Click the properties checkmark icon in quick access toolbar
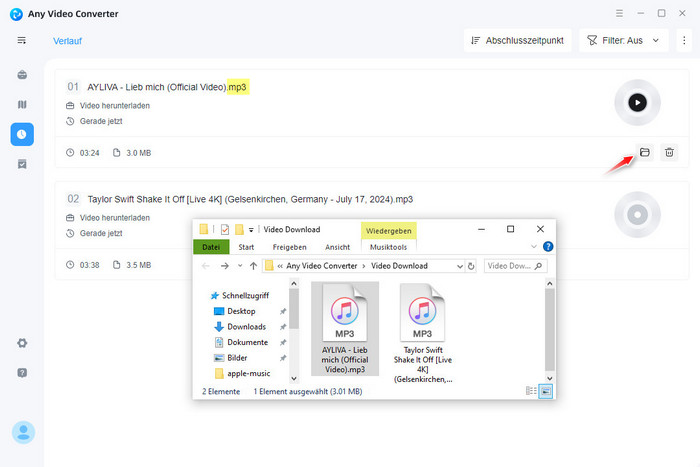The width and height of the screenshot is (700, 467). 225,229
